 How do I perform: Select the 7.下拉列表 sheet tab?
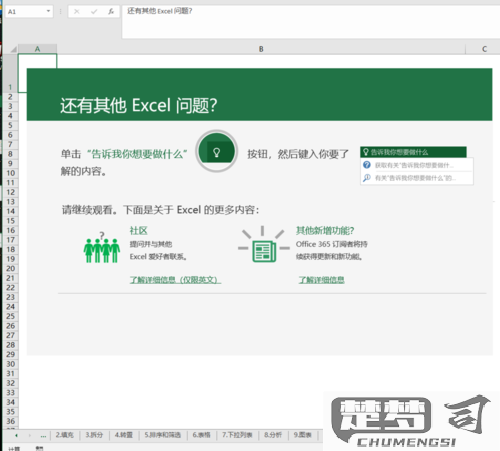[237, 435]
